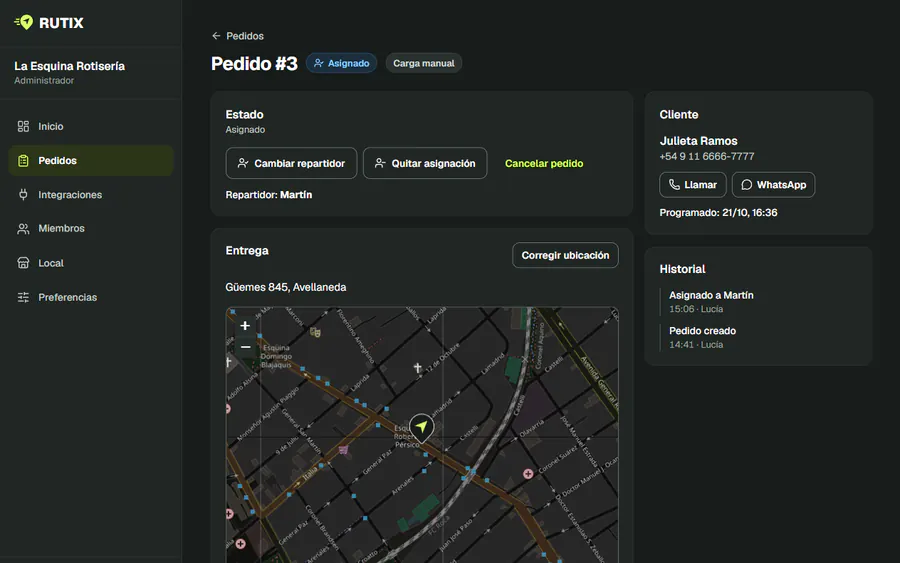The width and height of the screenshot is (900, 563).
Task: Select Pedidos in the sidebar
Action: tap(91, 161)
